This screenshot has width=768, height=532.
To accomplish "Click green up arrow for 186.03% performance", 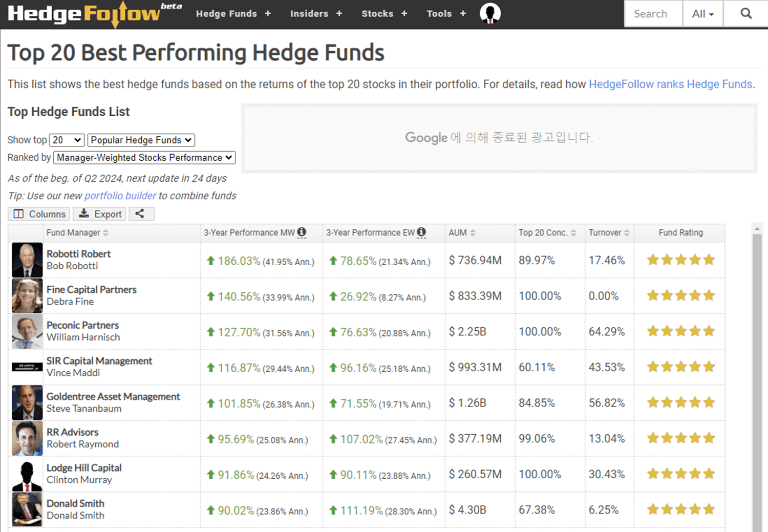I will click(210, 261).
